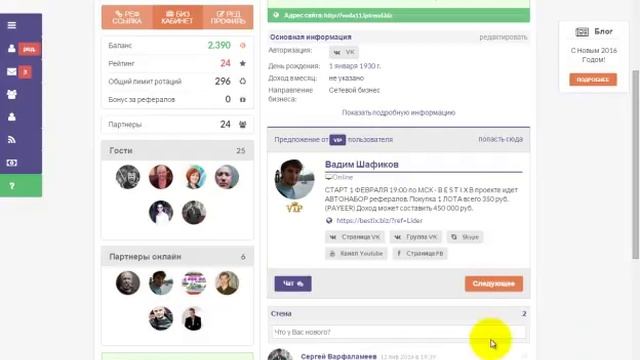Open first guest avatar in Гости
Image resolution: width=640 pixels, height=360 pixels.
[128, 177]
